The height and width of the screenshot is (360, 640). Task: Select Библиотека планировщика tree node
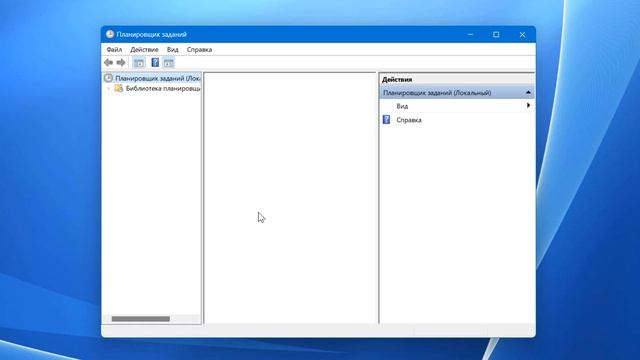[163, 88]
